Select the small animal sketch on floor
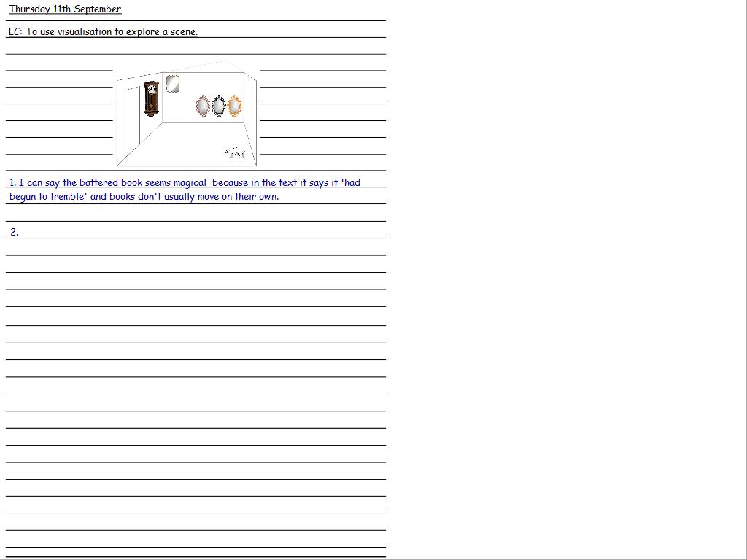747x560 pixels. 235,152
